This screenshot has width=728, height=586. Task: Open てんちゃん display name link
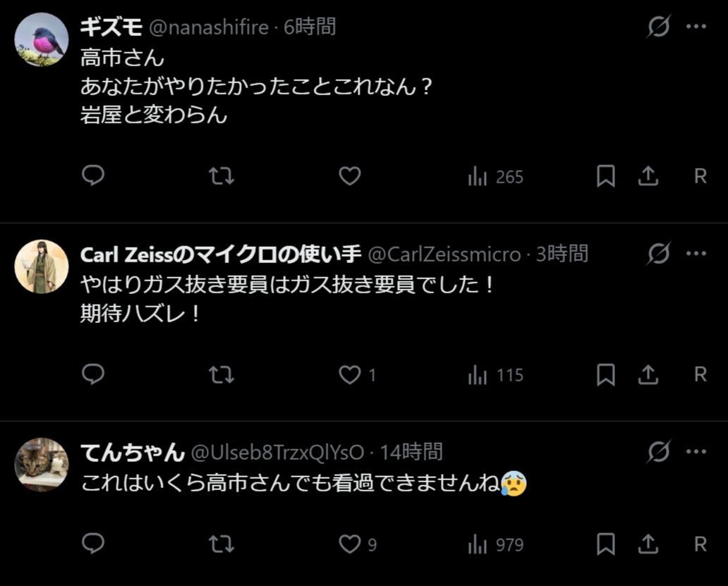click(x=133, y=452)
